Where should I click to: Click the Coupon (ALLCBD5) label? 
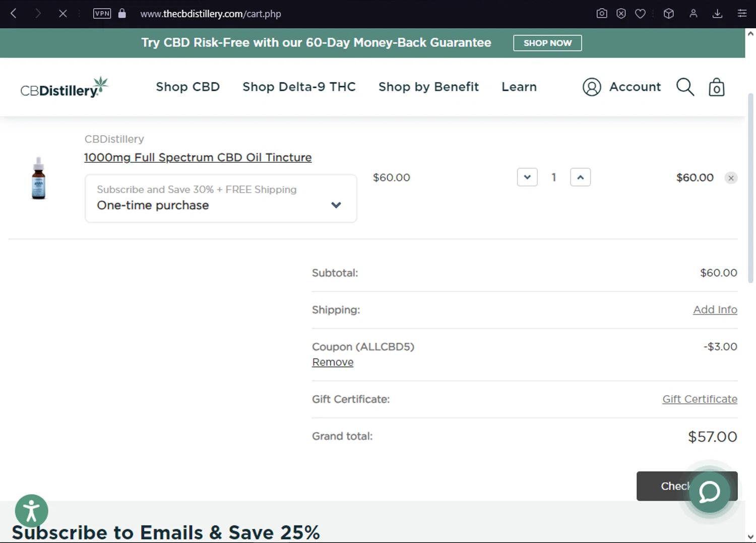click(x=363, y=347)
